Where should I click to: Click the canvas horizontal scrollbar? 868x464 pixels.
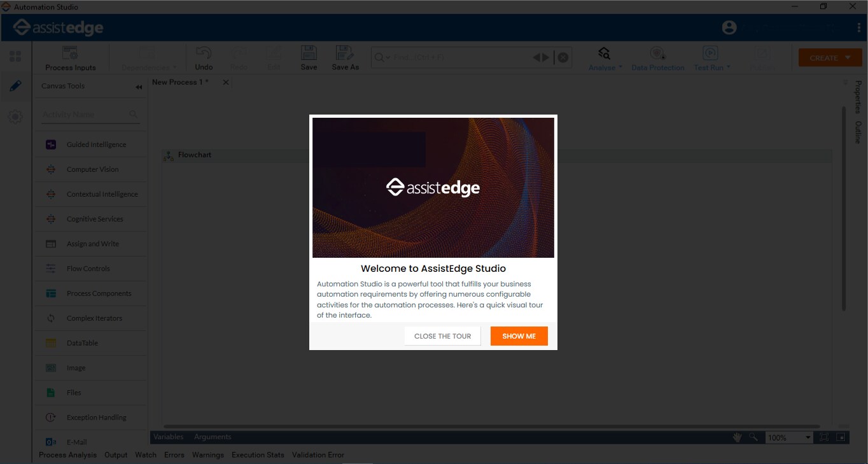tap(492, 426)
